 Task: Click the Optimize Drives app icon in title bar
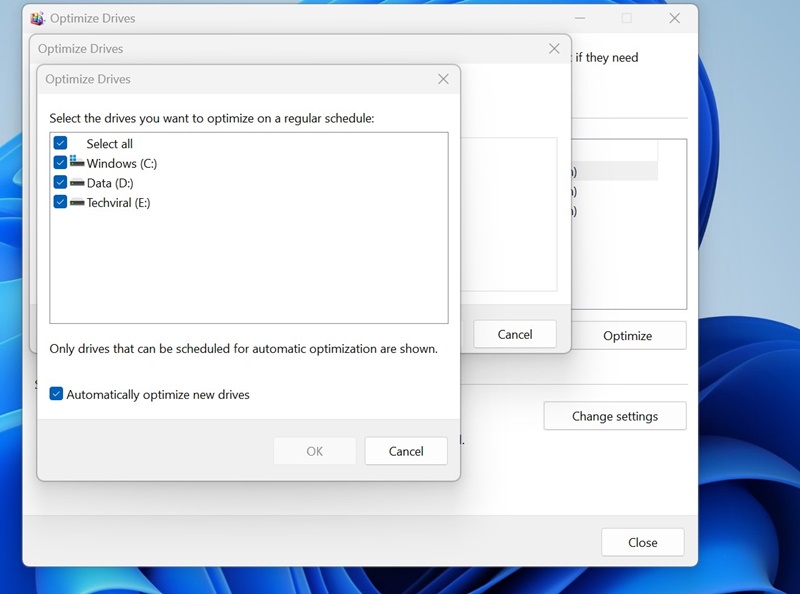(37, 18)
